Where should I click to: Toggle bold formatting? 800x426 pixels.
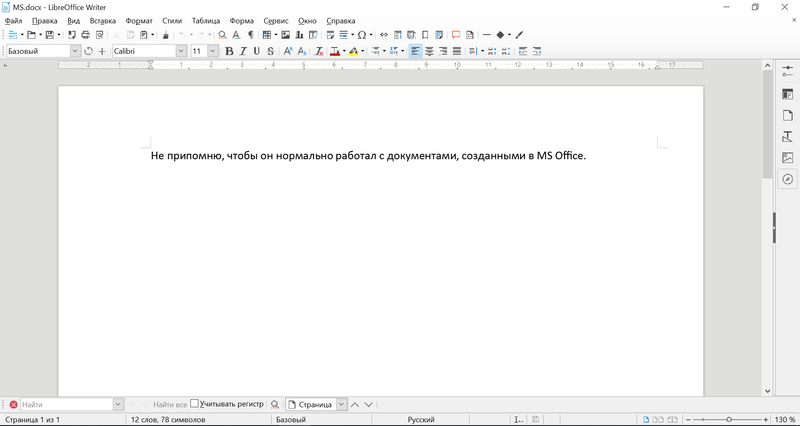(x=229, y=51)
